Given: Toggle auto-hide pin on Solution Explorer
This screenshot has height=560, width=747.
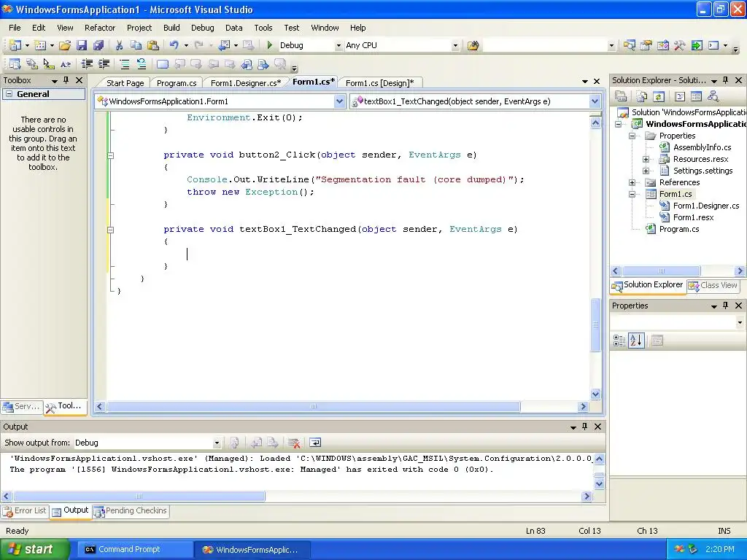Looking at the screenshot, I should (726, 80).
